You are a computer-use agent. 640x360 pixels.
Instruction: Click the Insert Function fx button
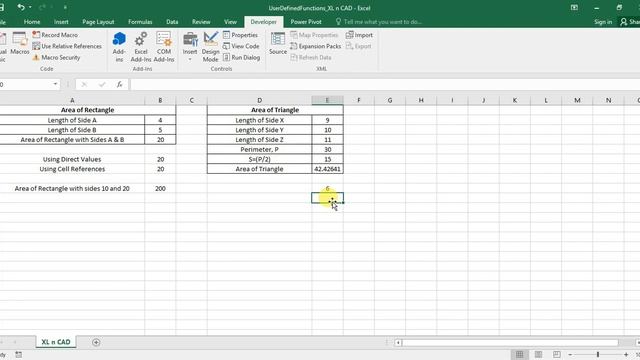(120, 84)
